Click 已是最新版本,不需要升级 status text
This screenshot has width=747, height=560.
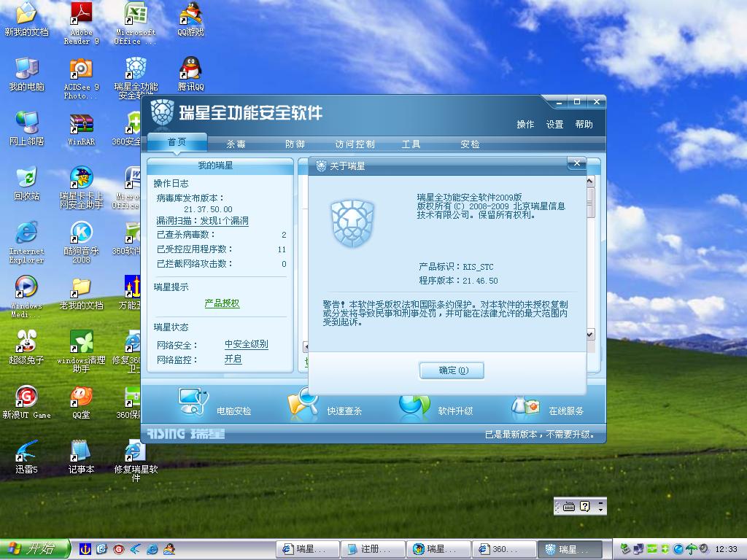539,435
